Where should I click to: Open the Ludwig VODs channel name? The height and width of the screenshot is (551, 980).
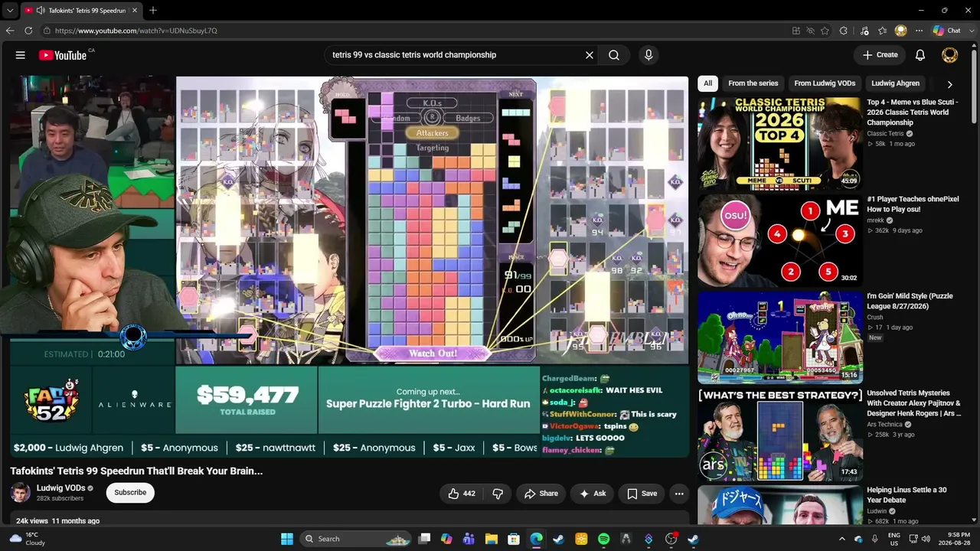point(60,488)
